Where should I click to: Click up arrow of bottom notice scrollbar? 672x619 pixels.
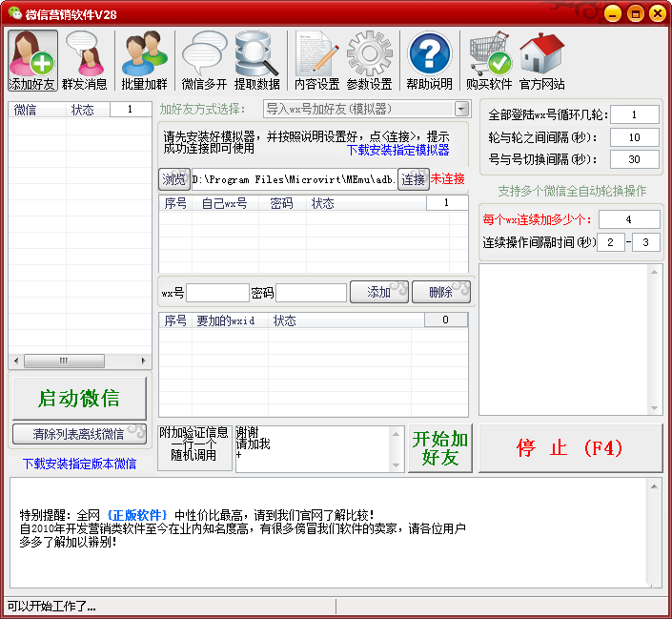coord(655,486)
